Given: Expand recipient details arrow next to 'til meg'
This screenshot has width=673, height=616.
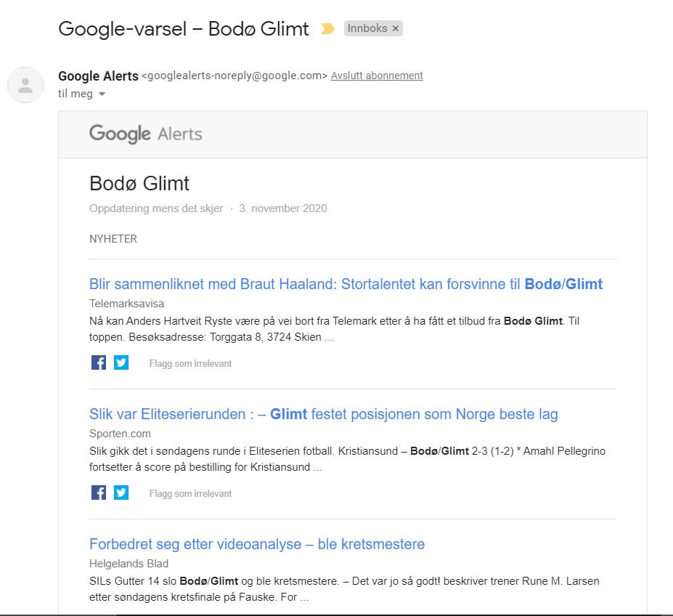Looking at the screenshot, I should pos(102,94).
